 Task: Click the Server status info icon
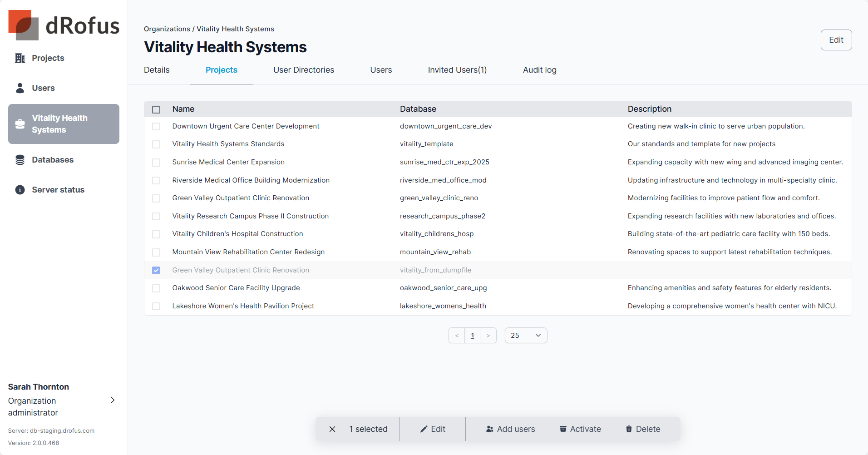(20, 190)
